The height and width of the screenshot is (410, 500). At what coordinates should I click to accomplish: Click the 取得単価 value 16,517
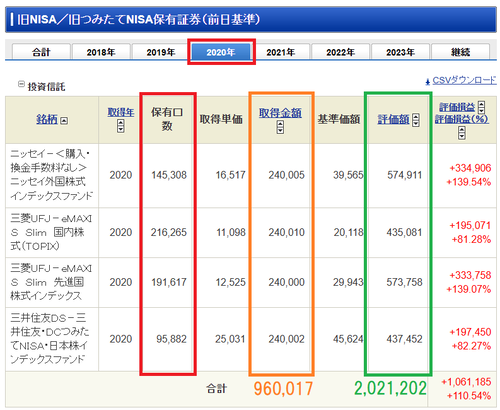point(230,175)
